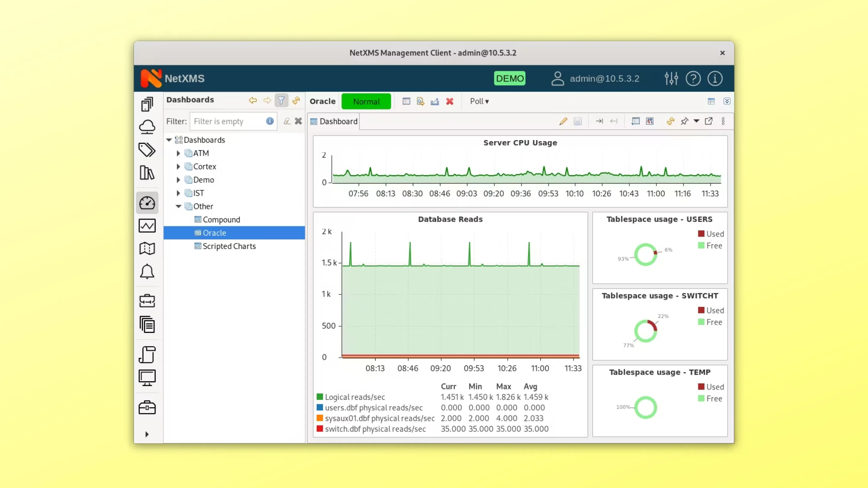Image resolution: width=868 pixels, height=488 pixels.
Task: Open the three-dot dashboard options menu
Action: click(724, 121)
